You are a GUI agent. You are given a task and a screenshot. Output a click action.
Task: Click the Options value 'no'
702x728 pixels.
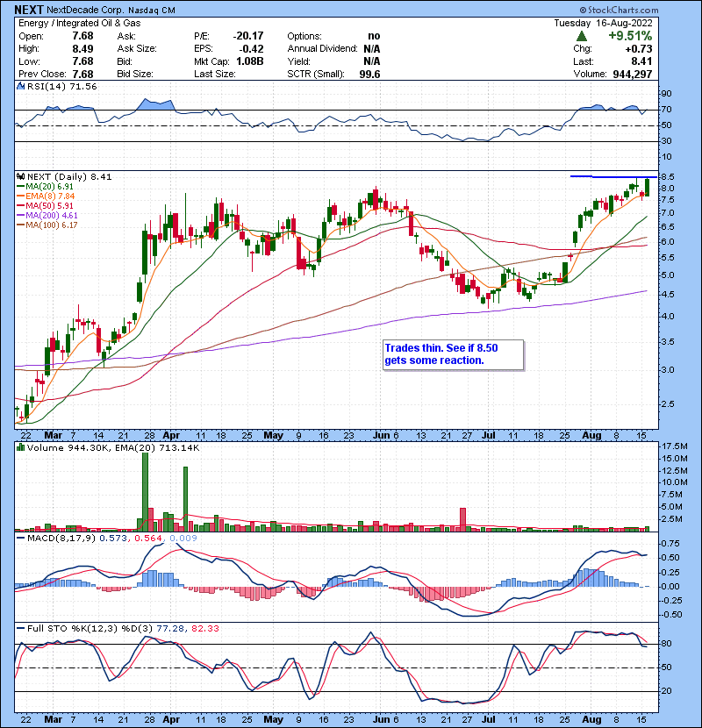coord(374,36)
